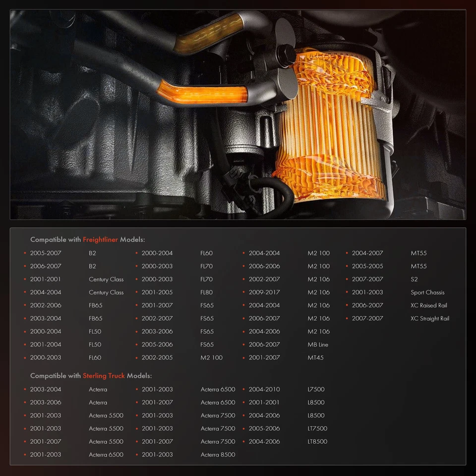Select 'B2' in the 2006-2007 row
Image resolution: width=476 pixels, height=476 pixels.
tap(92, 266)
